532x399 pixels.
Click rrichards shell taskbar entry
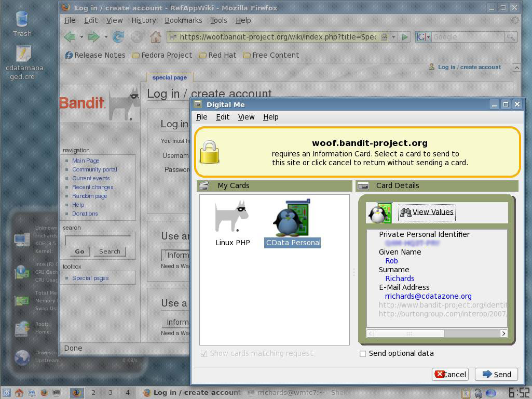(296, 393)
